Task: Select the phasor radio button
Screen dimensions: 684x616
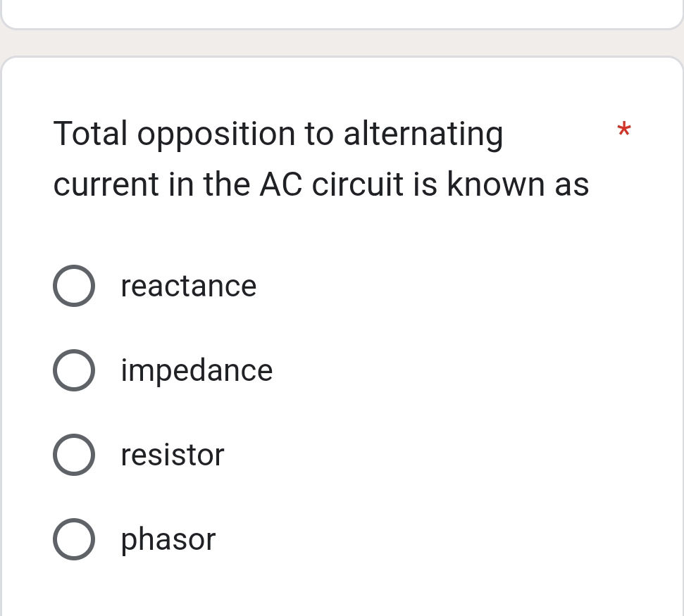Action: pyautogui.click(x=74, y=539)
